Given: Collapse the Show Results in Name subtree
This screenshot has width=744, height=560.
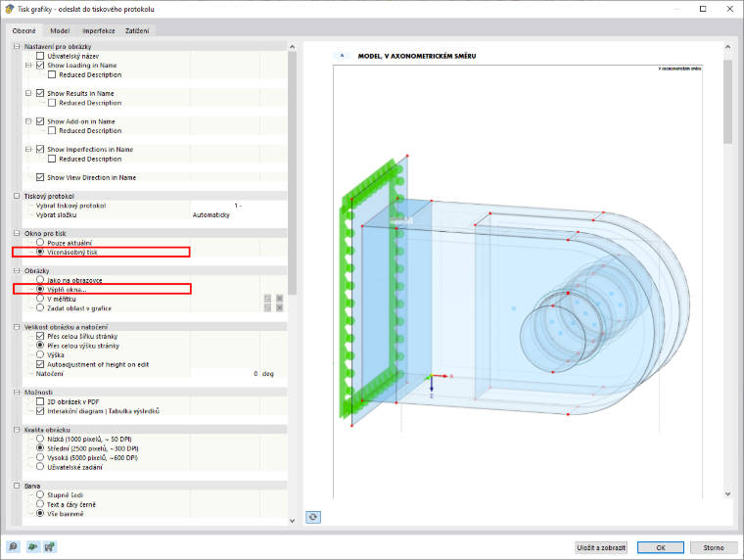Looking at the screenshot, I should [x=28, y=93].
